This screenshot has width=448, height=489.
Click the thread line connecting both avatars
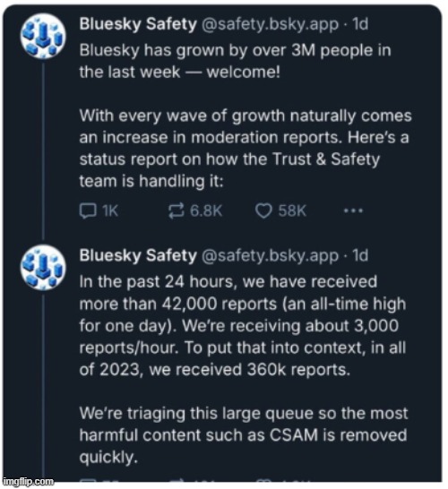(43, 152)
